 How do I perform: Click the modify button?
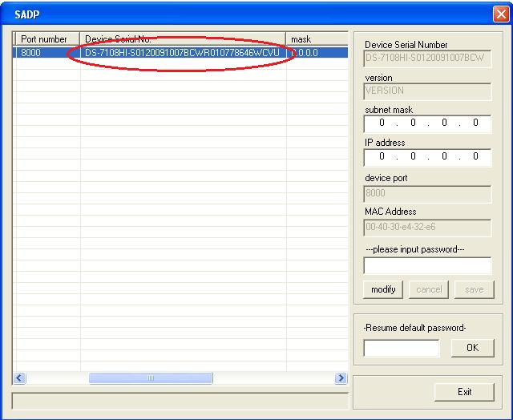(x=383, y=289)
